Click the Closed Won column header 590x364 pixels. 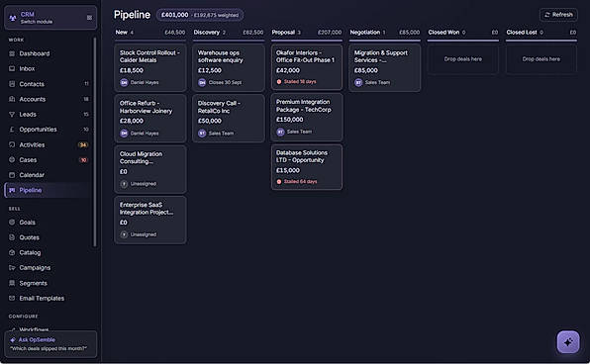pyautogui.click(x=463, y=33)
